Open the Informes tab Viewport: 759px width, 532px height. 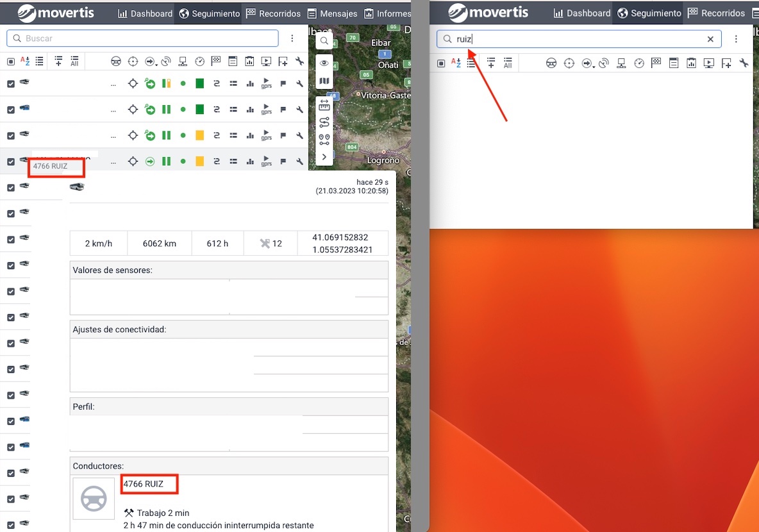click(x=387, y=13)
